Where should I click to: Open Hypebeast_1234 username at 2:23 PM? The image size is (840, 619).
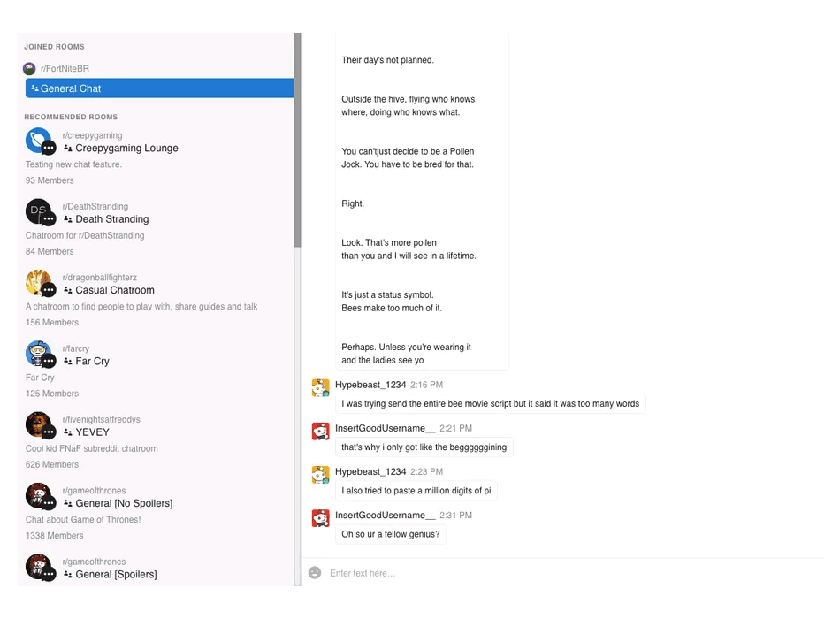point(370,471)
